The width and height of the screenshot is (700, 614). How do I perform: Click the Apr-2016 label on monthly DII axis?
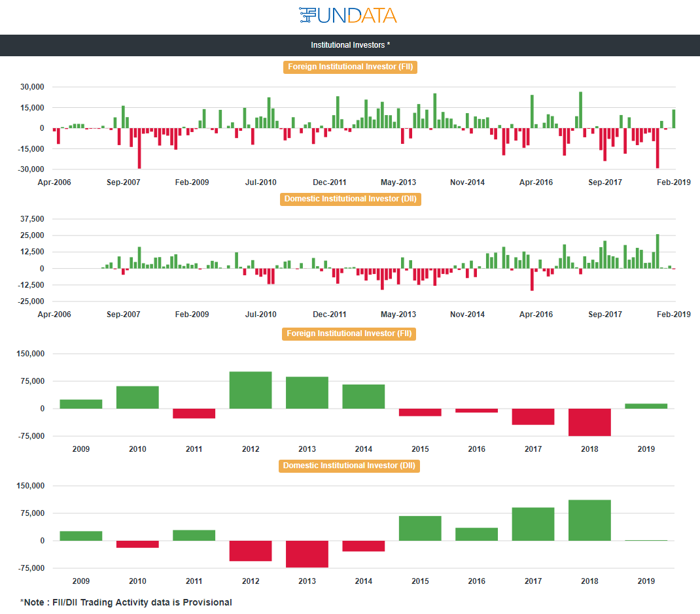(x=536, y=315)
